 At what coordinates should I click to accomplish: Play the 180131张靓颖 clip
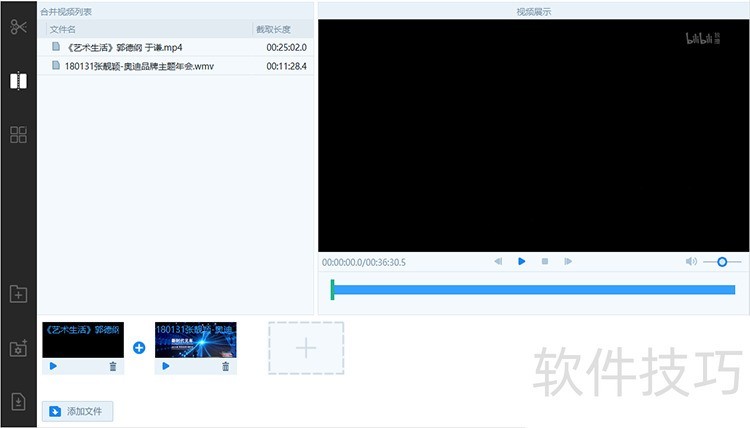pyautogui.click(x=165, y=366)
